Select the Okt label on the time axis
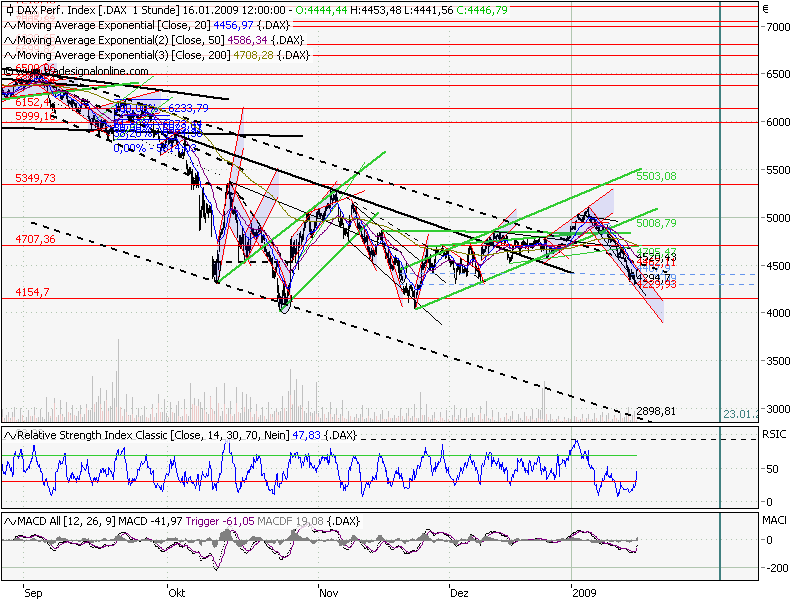This screenshot has height=600, width=800. [176, 591]
